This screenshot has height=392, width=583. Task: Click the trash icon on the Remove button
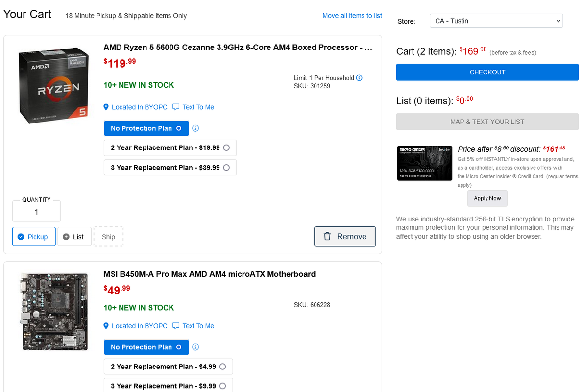327,237
